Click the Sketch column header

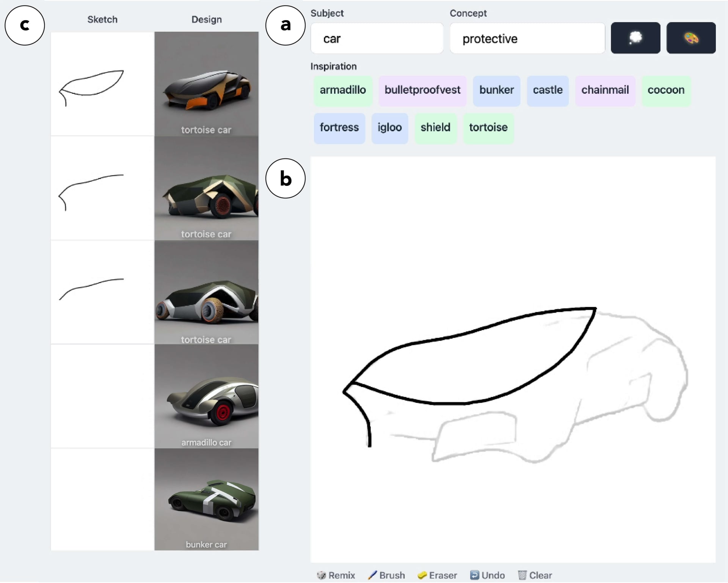(102, 19)
